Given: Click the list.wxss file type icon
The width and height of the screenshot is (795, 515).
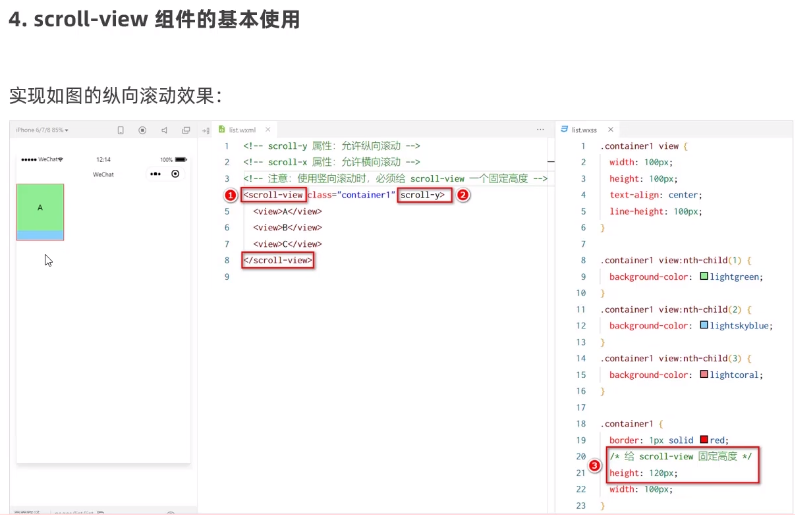Looking at the screenshot, I should pyautogui.click(x=564, y=129).
